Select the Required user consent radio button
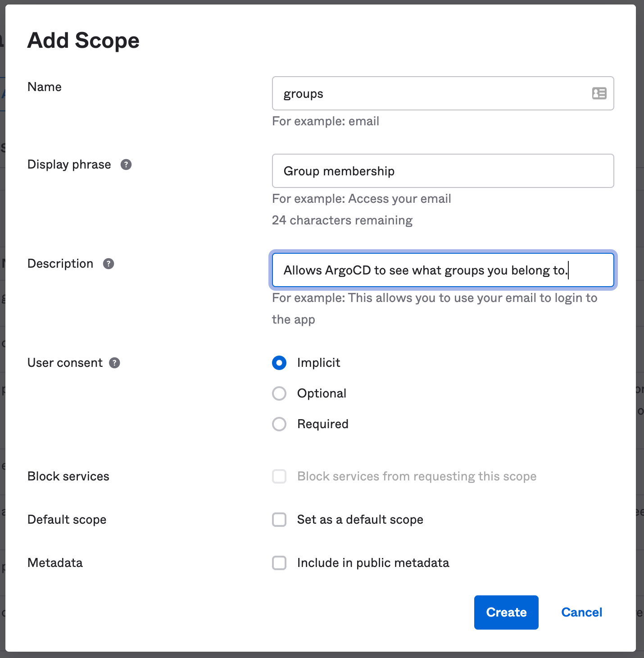The height and width of the screenshot is (658, 644). click(x=279, y=424)
